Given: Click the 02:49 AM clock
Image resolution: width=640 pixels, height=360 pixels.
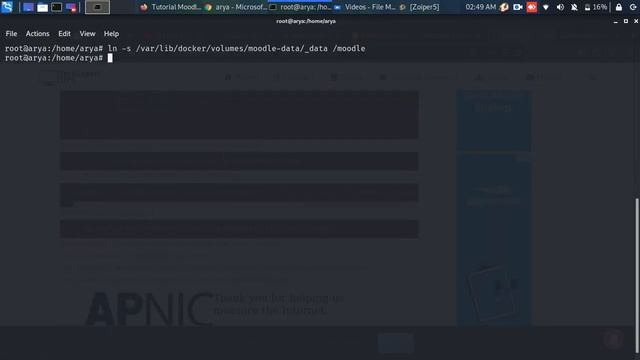Looking at the screenshot, I should pos(480,7).
